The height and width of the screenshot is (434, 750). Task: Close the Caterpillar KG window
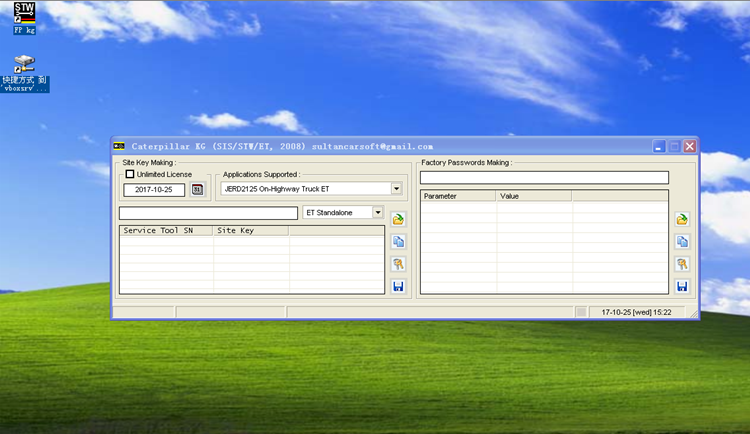coord(689,146)
